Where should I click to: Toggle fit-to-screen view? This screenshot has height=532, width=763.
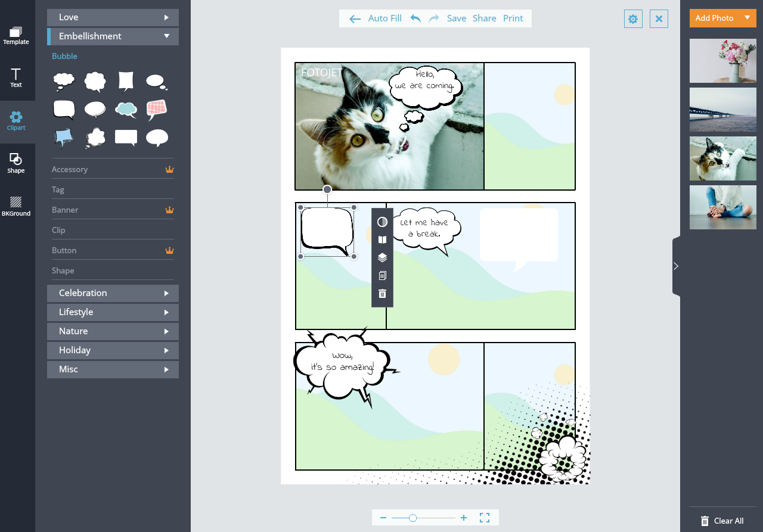click(x=485, y=518)
